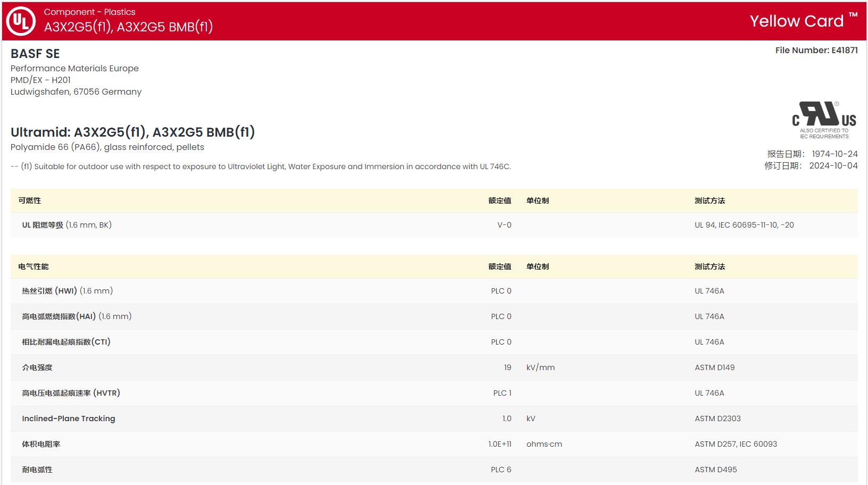
Task: Click 'Inclined-Plane Tracking' row label
Action: [x=69, y=419]
